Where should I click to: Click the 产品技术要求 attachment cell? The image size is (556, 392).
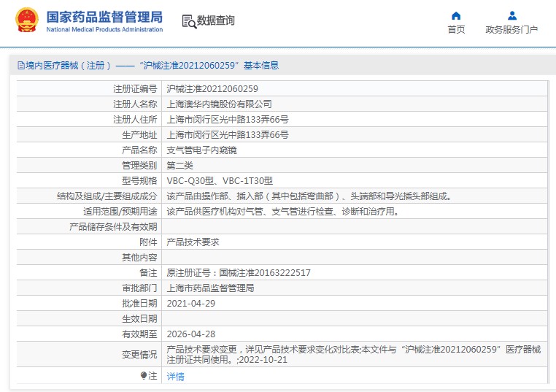(x=193, y=242)
